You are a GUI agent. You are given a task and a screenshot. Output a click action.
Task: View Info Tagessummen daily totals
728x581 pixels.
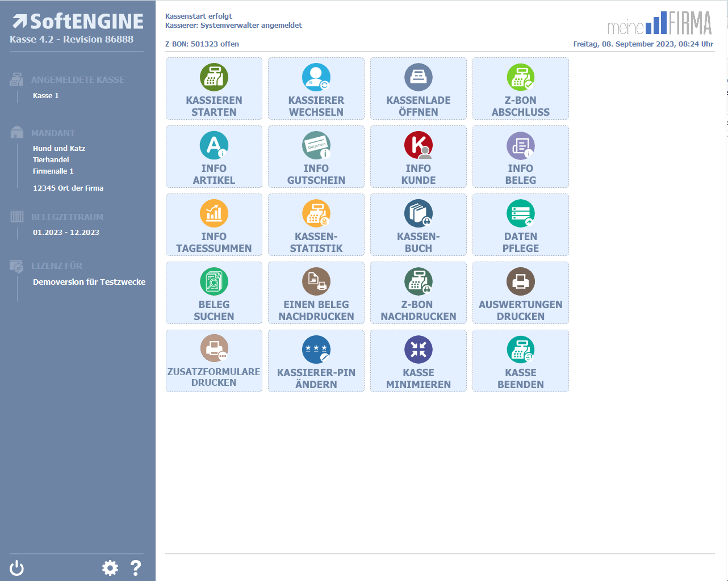pos(214,225)
